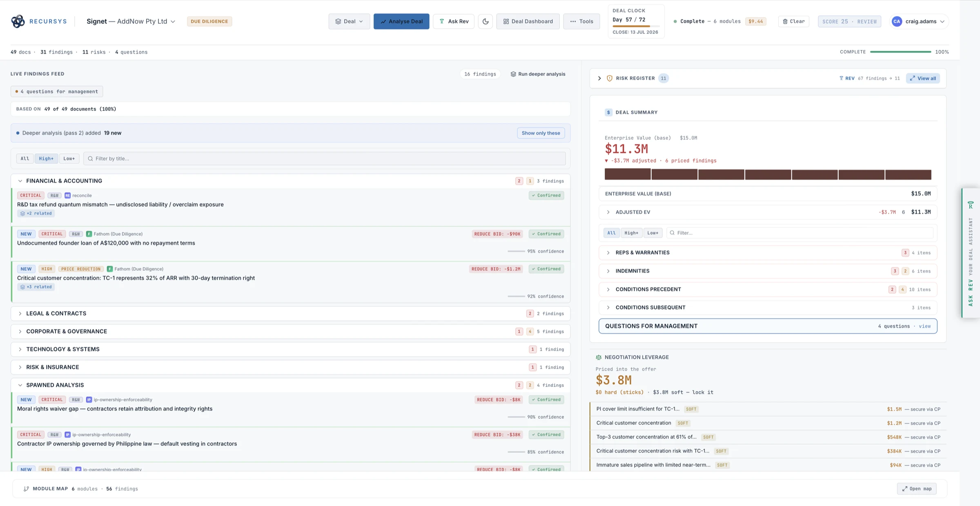Select All filter in findings feed
980x506 pixels.
click(x=25, y=159)
